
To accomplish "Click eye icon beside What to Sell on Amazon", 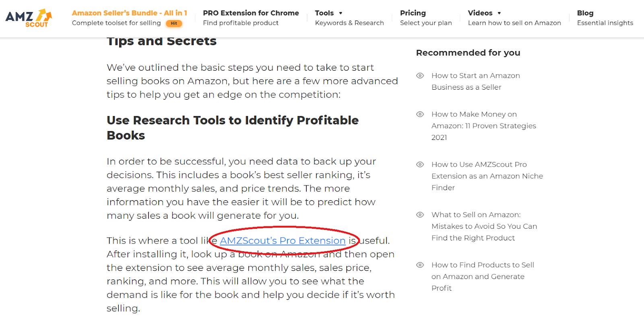I will pyautogui.click(x=420, y=215).
